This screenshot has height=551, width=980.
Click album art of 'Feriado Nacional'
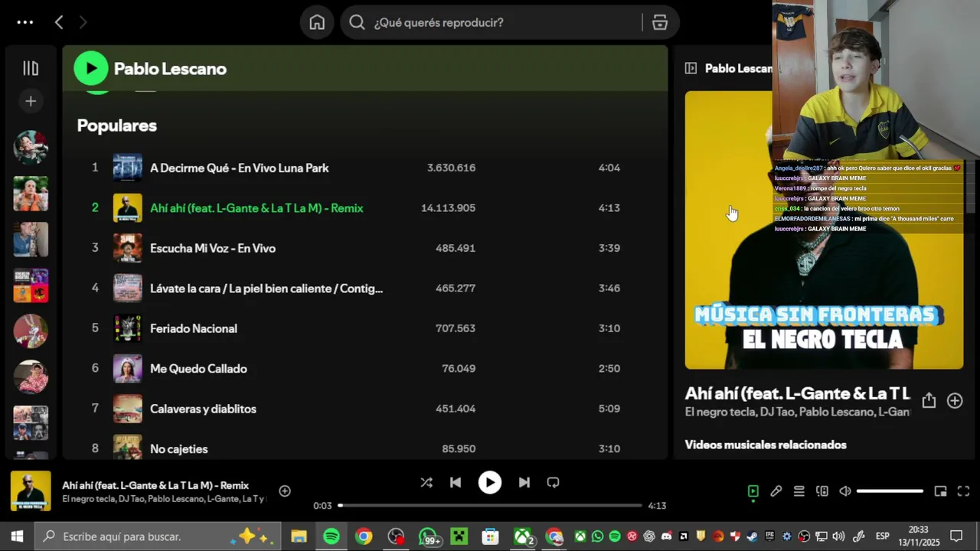coord(128,328)
